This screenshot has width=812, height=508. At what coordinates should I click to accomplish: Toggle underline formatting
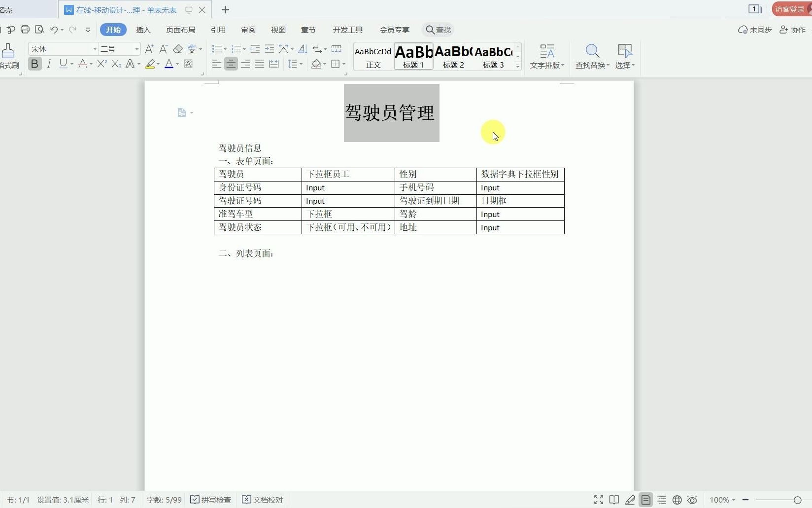(x=63, y=64)
